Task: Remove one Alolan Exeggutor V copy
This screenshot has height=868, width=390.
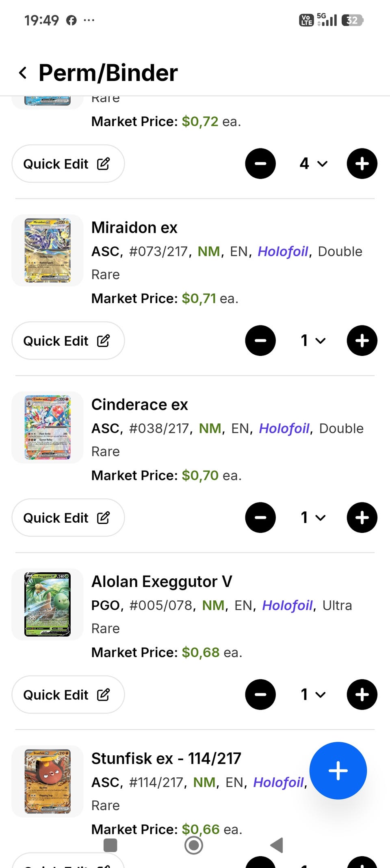Action: point(260,694)
